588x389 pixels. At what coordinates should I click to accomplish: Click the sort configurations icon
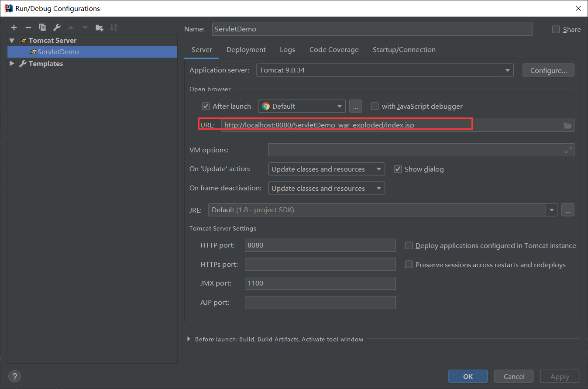coord(113,28)
